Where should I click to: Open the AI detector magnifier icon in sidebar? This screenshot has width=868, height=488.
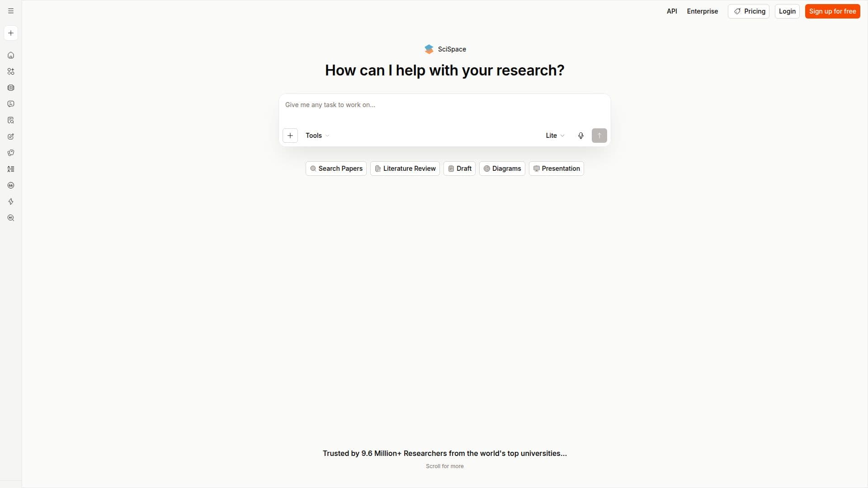pos(11,218)
